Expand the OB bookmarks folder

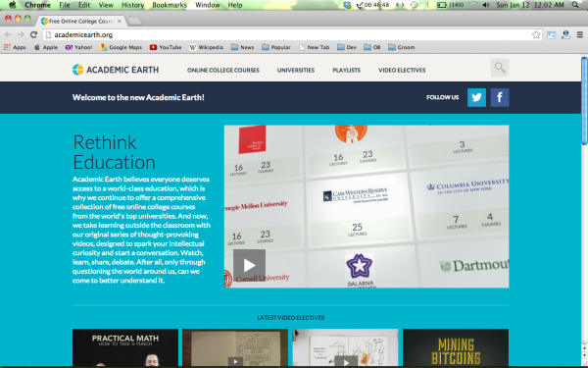pyautogui.click(x=372, y=47)
